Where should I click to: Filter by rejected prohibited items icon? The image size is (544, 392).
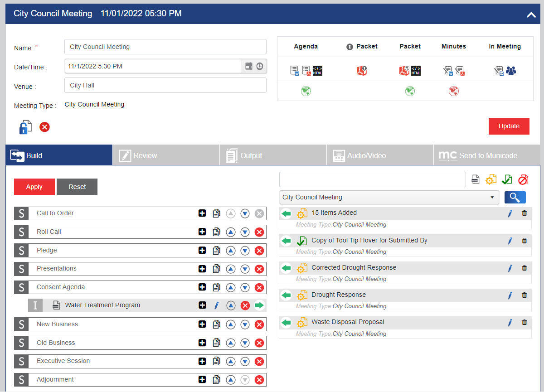tap(523, 179)
